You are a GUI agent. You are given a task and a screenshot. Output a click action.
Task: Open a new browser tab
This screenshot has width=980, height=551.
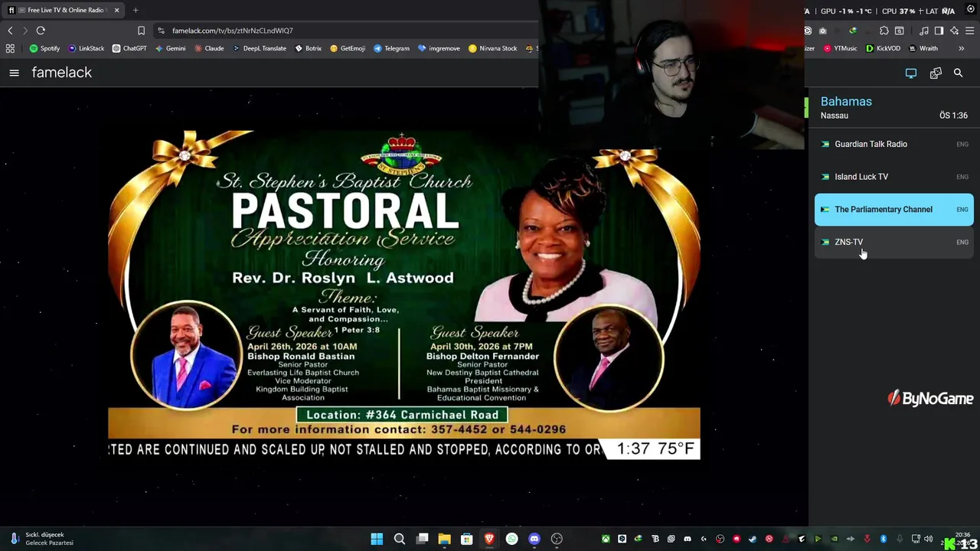[136, 10]
